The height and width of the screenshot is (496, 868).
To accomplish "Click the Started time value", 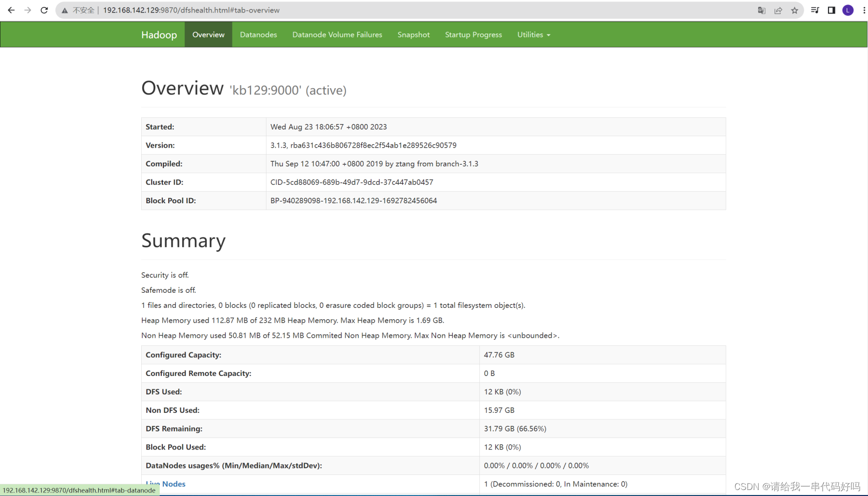I will coord(329,127).
